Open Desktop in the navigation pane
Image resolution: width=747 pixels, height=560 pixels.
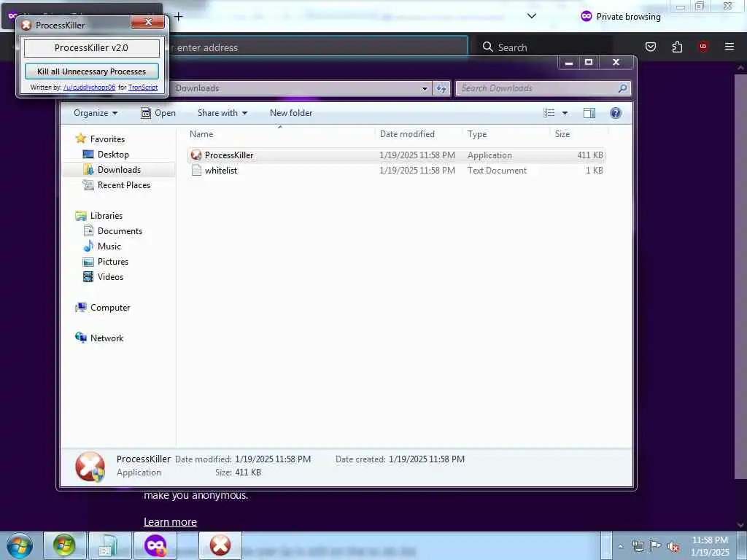click(113, 155)
